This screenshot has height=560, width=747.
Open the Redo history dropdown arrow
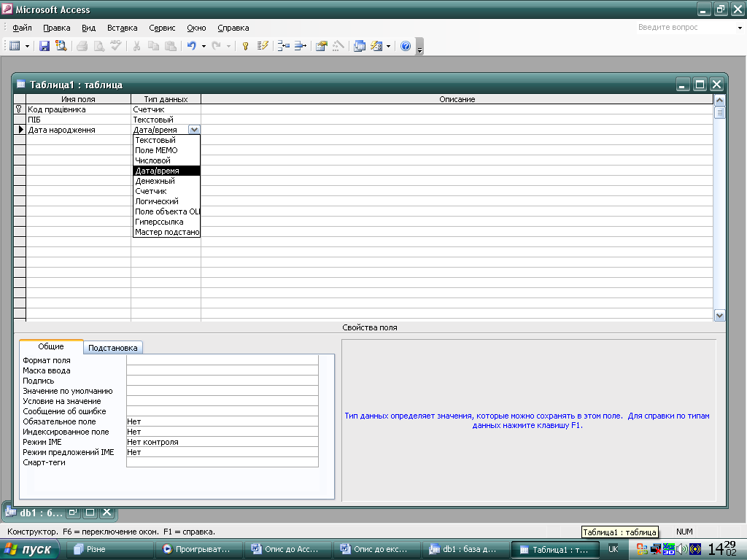[x=228, y=46]
